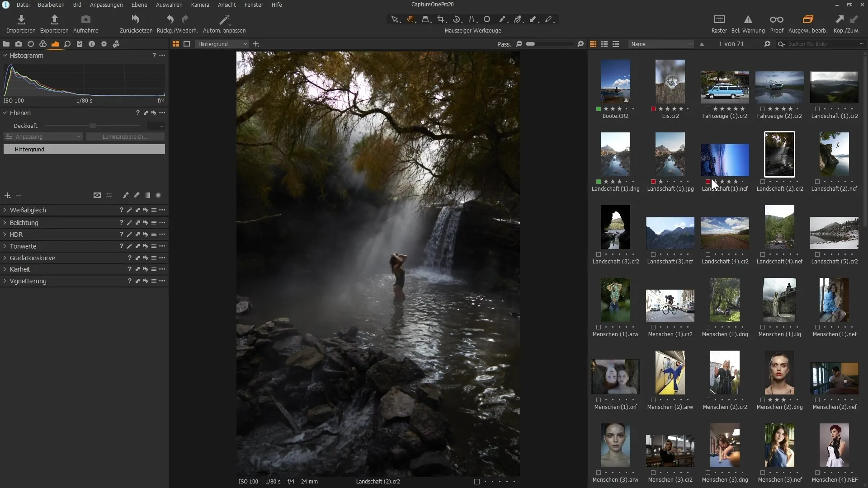The height and width of the screenshot is (488, 868).
Task: Toggle color tag checkbox under Fahrzeuge (1).cr2
Action: coord(708,109)
